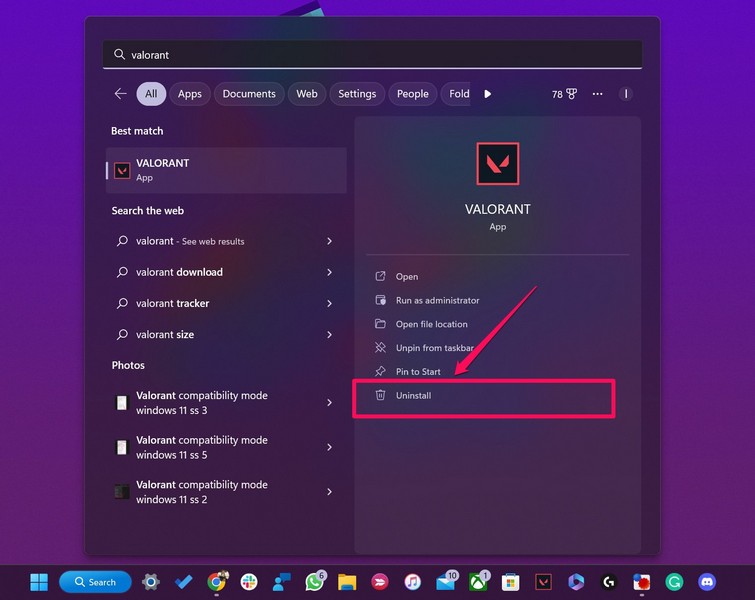
Task: Open Microsoft To Do from taskbar
Action: tap(183, 582)
